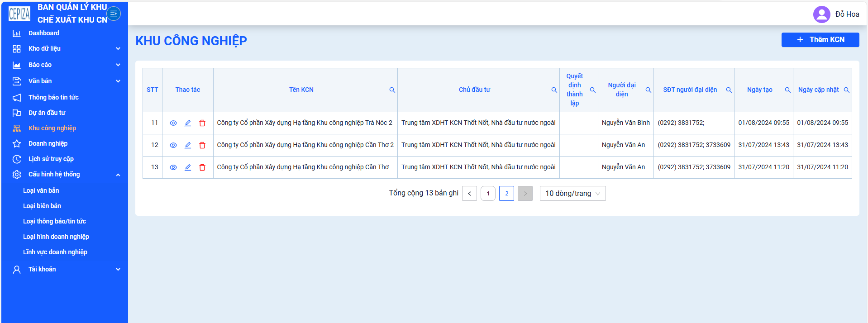This screenshot has width=868, height=323.
Task: Select page 2 in pagination
Action: click(x=506, y=194)
